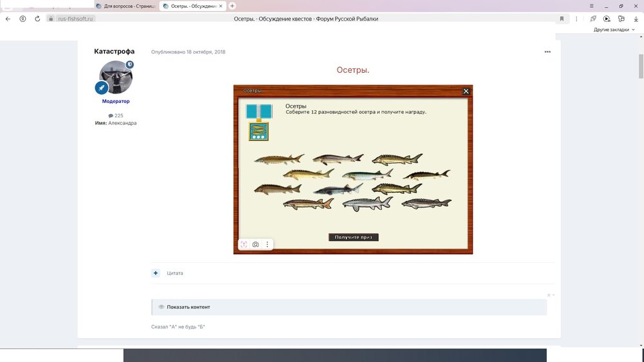Reload the current page
The height and width of the screenshot is (362, 644).
click(37, 19)
